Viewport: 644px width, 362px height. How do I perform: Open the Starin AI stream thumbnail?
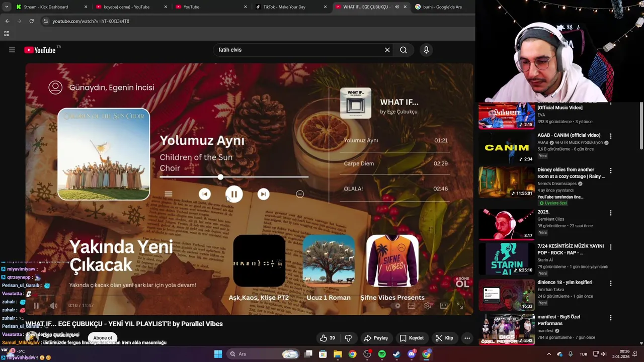click(x=506, y=258)
